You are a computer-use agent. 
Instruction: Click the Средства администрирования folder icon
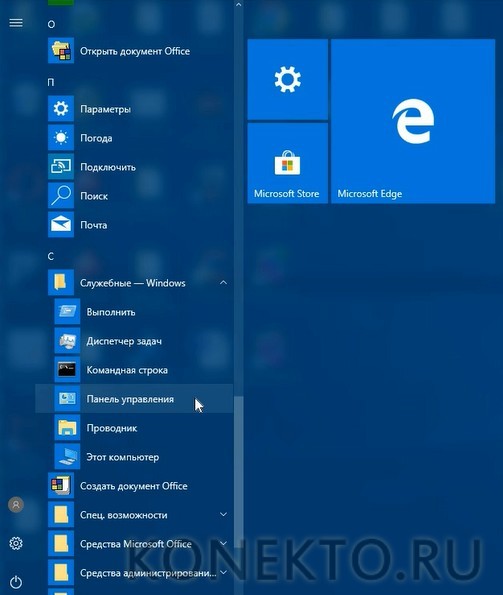point(61,573)
